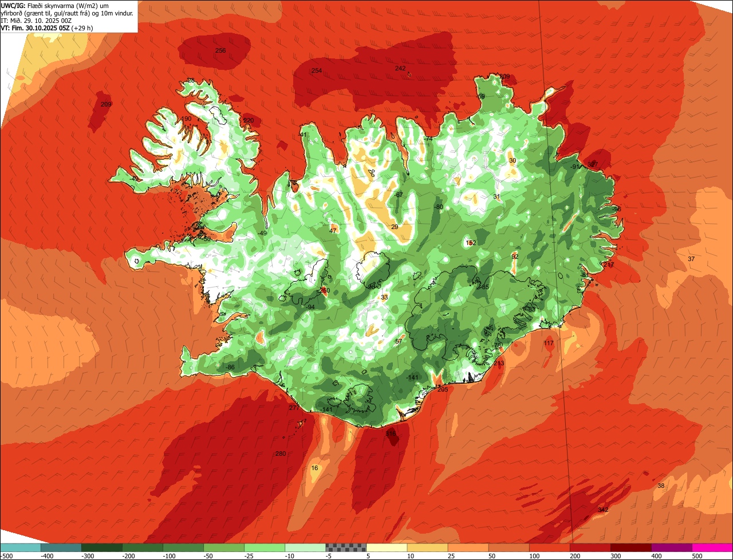
Task: Select the 242 value label on the map
Action: tap(400, 68)
